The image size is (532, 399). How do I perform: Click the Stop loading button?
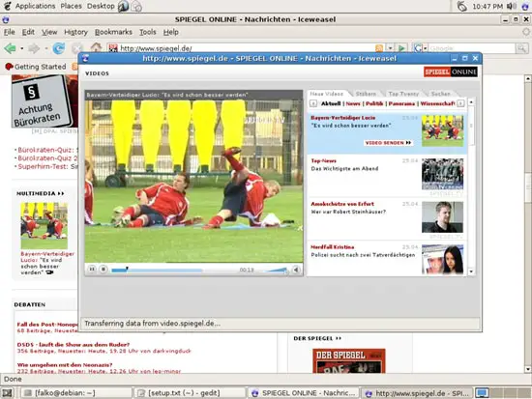tap(76, 49)
